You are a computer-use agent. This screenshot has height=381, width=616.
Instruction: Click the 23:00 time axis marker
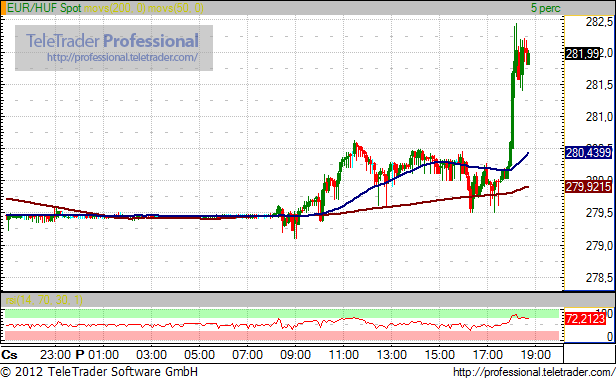pyautogui.click(x=55, y=355)
